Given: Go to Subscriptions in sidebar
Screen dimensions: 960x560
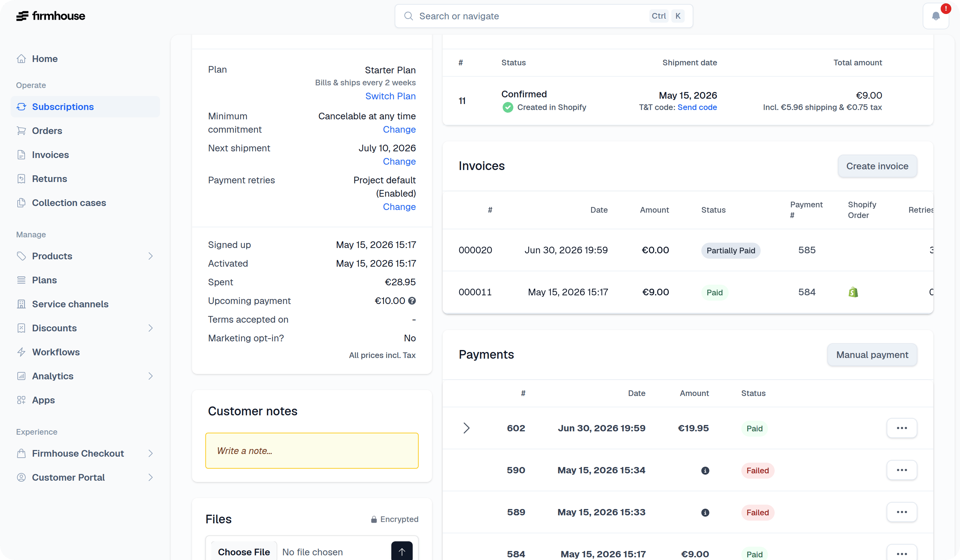Looking at the screenshot, I should tap(85, 107).
